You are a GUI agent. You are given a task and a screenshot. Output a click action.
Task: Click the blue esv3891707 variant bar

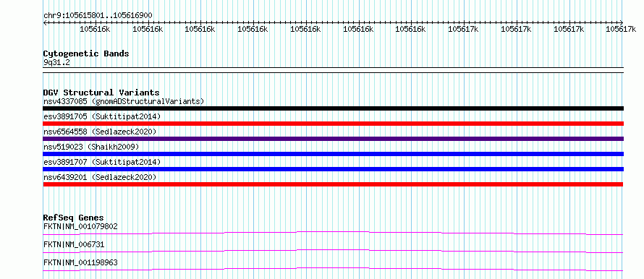coord(333,169)
